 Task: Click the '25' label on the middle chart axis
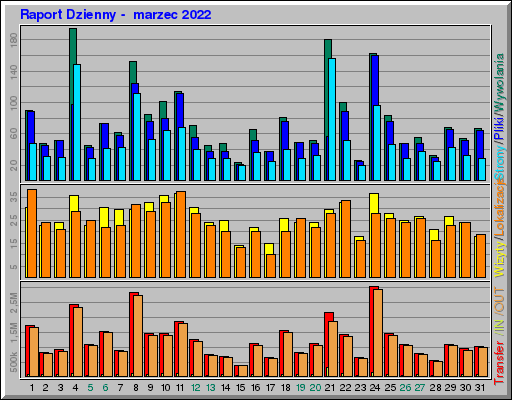click(x=14, y=220)
